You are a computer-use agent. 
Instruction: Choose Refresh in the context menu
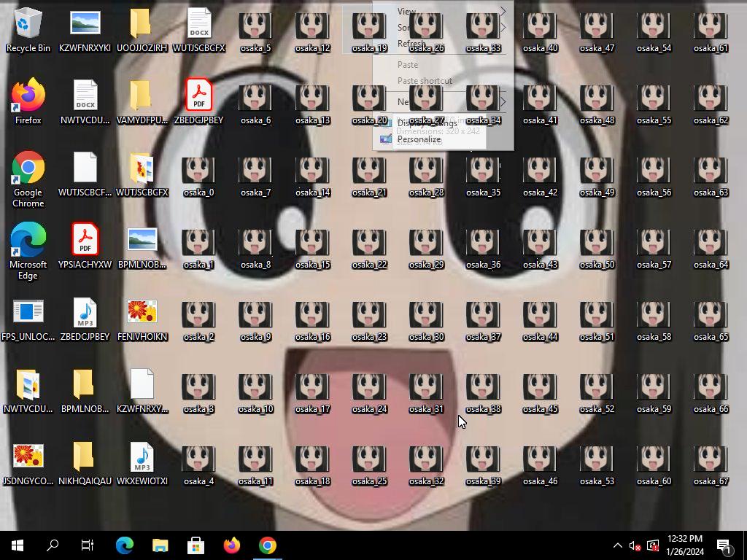(443, 43)
